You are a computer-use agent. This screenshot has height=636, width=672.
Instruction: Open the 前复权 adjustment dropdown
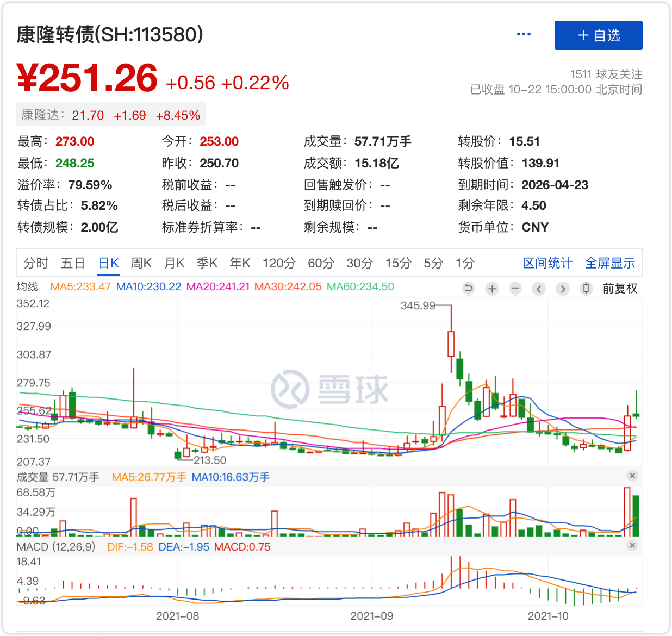coord(620,289)
